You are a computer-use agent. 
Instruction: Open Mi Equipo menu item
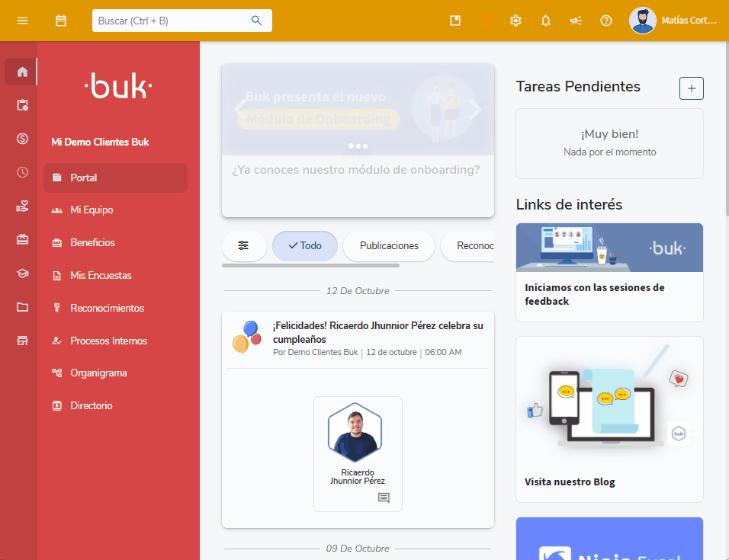click(x=92, y=210)
